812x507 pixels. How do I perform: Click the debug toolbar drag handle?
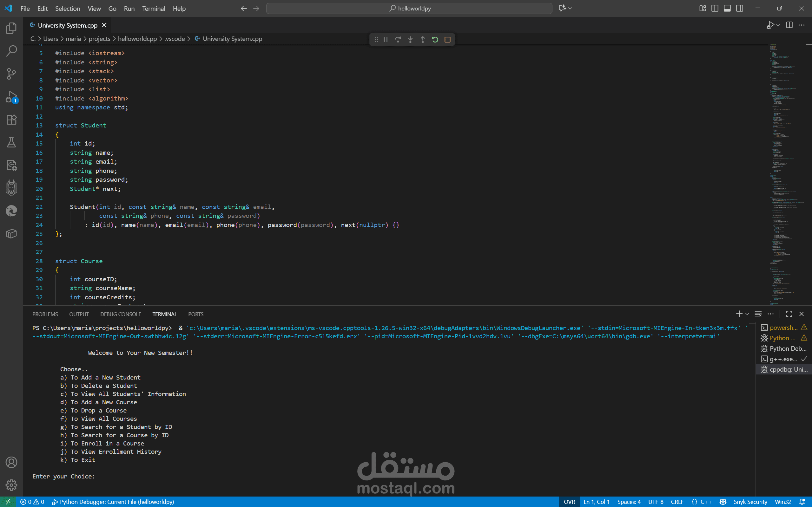click(376, 40)
